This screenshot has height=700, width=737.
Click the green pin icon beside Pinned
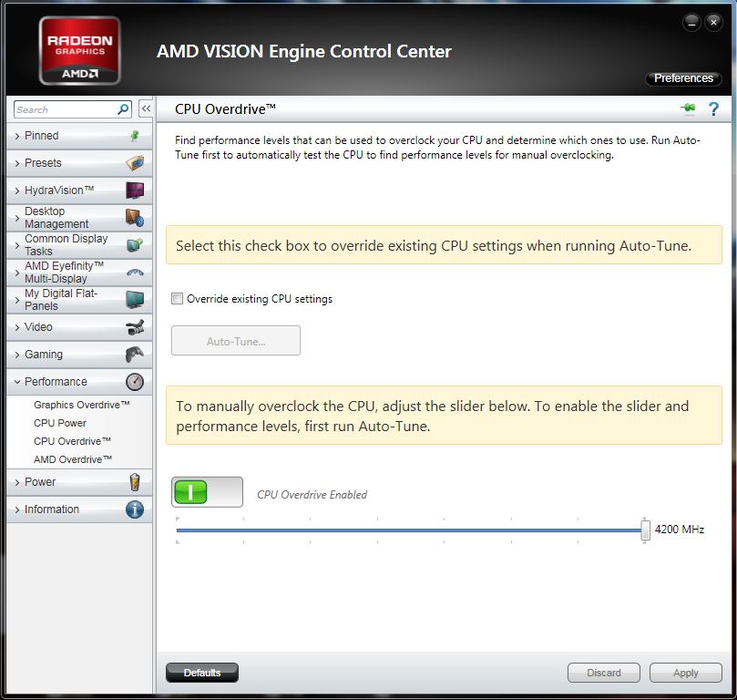[x=135, y=136]
